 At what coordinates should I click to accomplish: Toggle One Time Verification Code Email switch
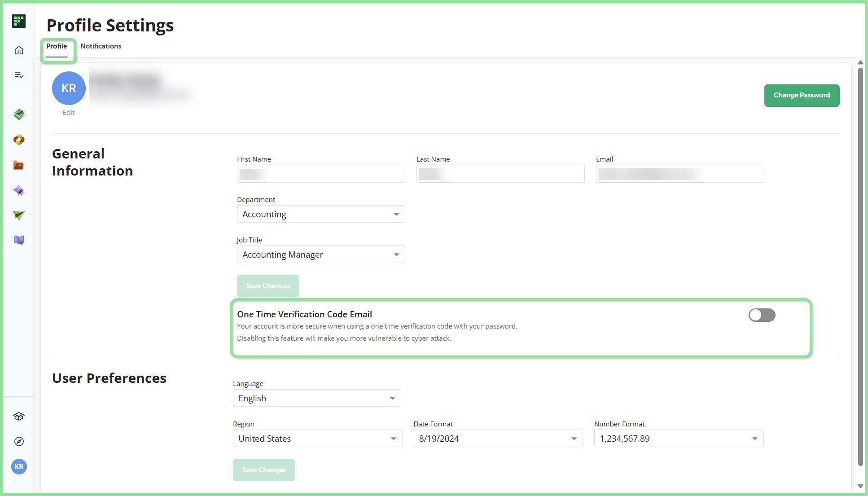pos(762,315)
